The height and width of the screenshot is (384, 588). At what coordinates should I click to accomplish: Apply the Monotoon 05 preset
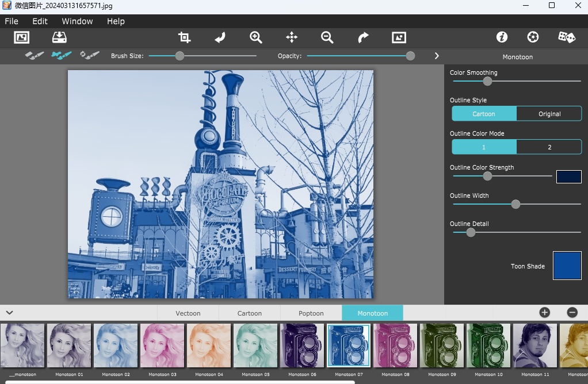point(255,346)
